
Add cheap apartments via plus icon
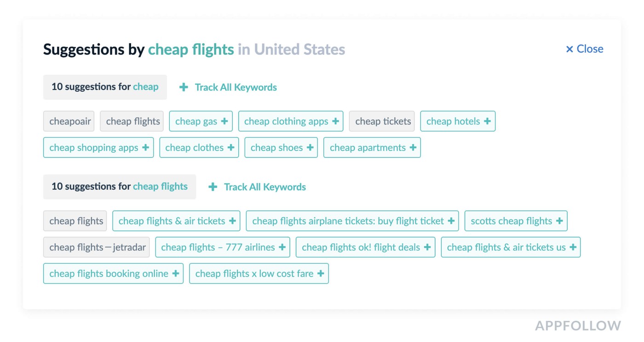tap(413, 148)
